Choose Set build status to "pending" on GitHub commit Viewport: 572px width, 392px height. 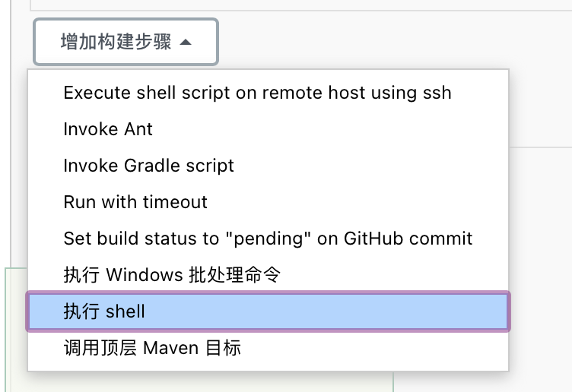[268, 239]
